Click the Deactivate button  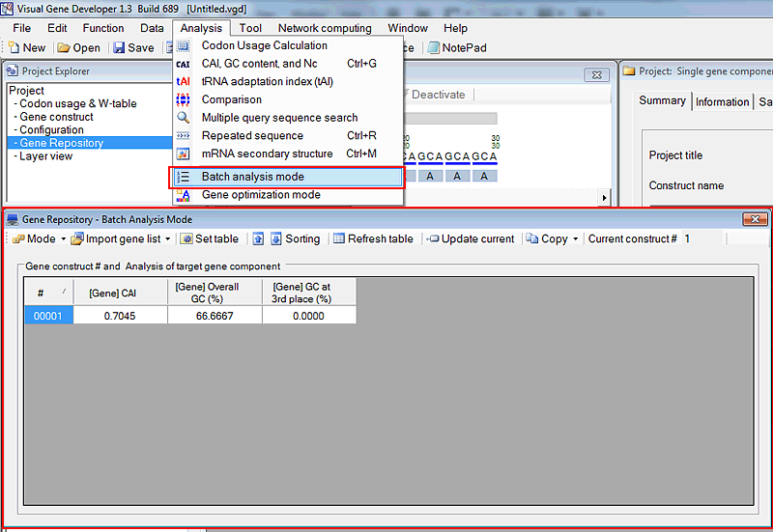[437, 95]
